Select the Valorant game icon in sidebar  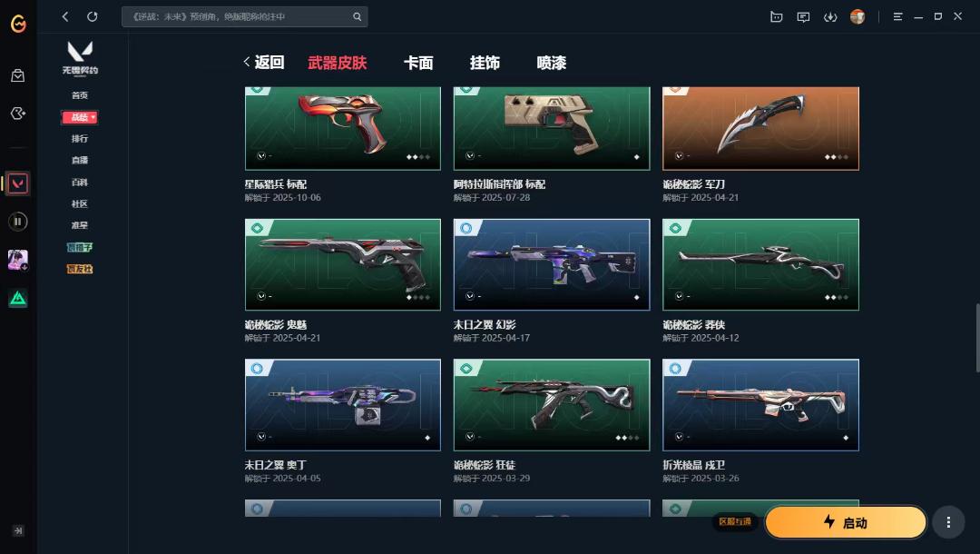tap(17, 183)
